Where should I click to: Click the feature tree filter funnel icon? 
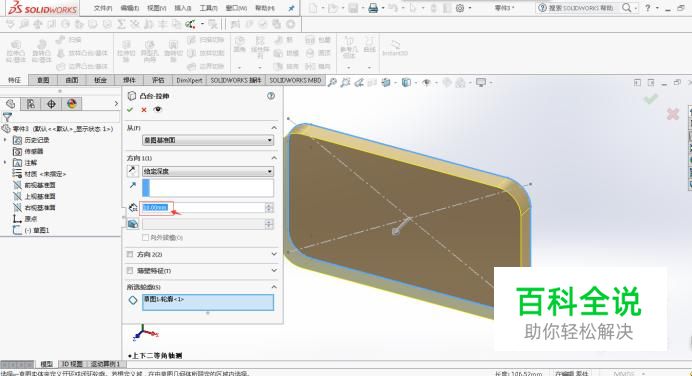click(x=7, y=117)
